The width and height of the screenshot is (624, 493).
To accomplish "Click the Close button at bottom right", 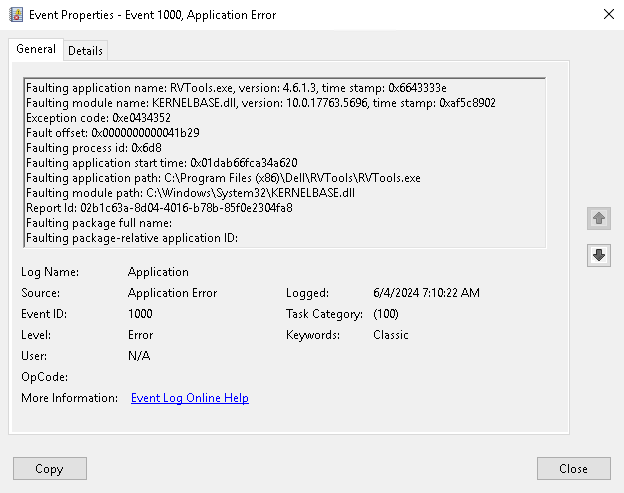I will (x=573, y=468).
